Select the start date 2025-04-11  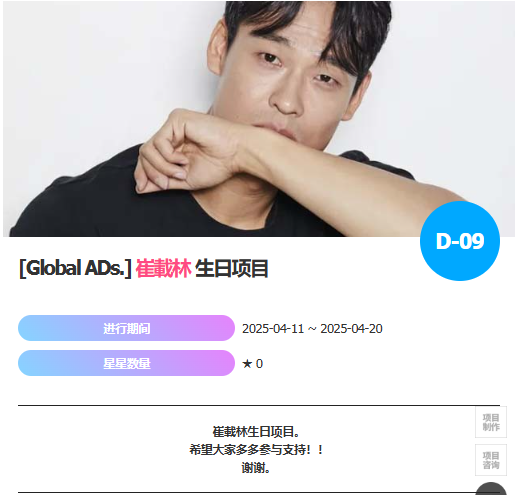coord(273,329)
